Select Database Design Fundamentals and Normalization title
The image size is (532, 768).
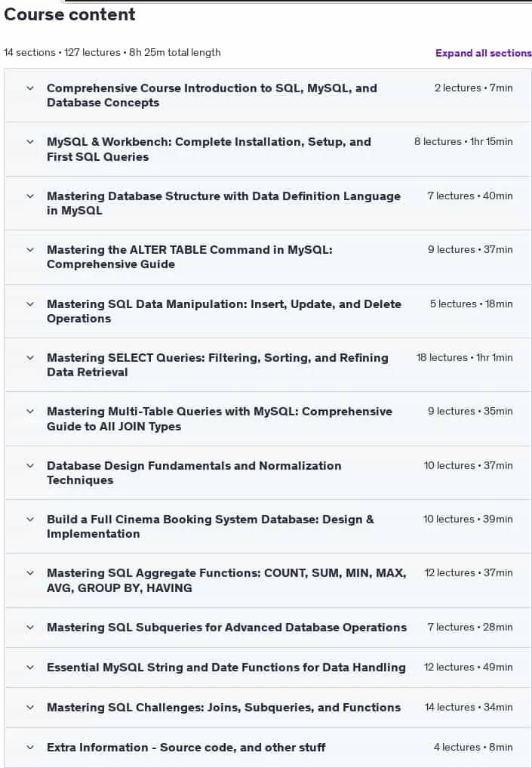click(x=194, y=473)
